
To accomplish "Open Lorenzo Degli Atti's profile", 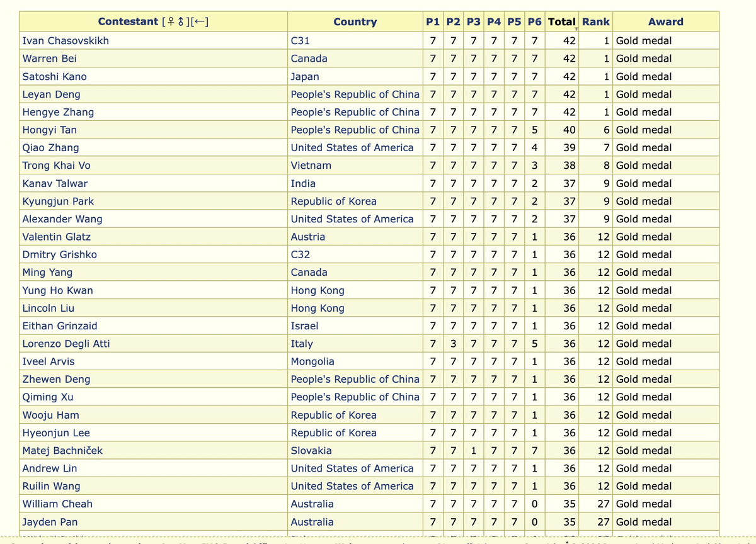I will tap(66, 344).
